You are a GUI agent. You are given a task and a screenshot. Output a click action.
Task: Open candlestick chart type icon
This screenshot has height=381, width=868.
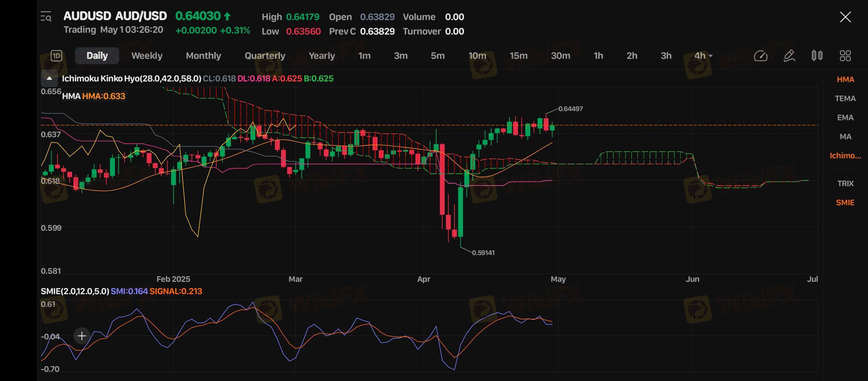[x=817, y=56]
